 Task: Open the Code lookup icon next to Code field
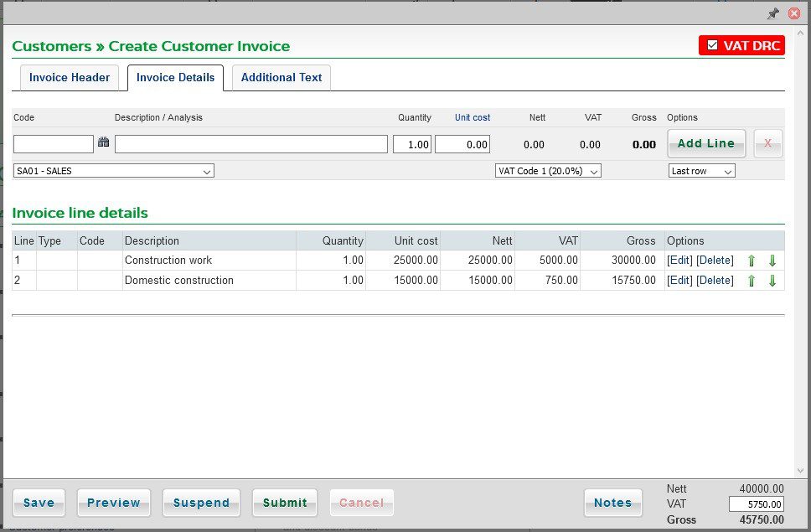tap(103, 143)
